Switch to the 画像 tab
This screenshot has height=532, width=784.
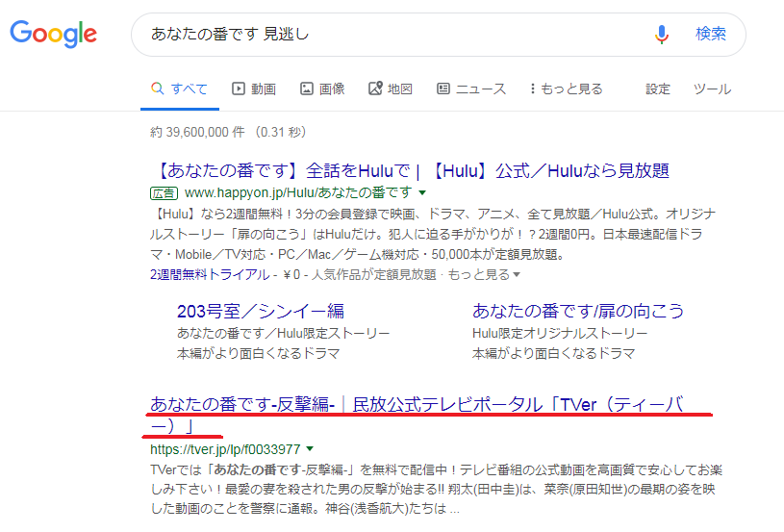322,89
